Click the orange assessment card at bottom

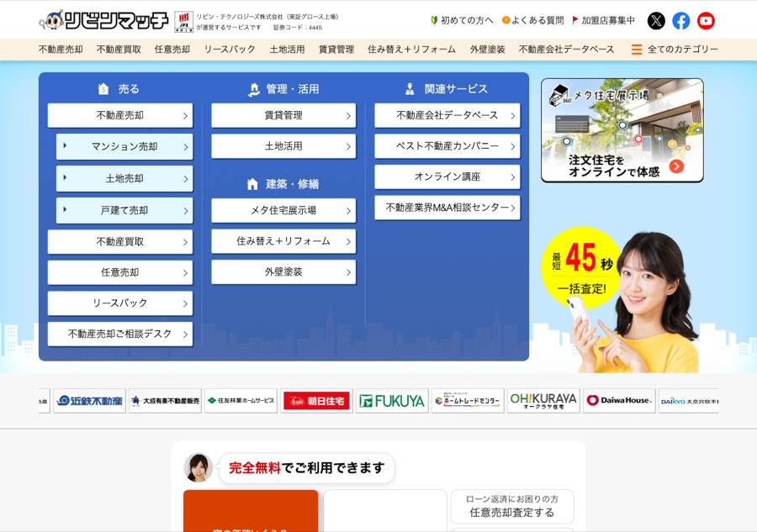coord(251,511)
